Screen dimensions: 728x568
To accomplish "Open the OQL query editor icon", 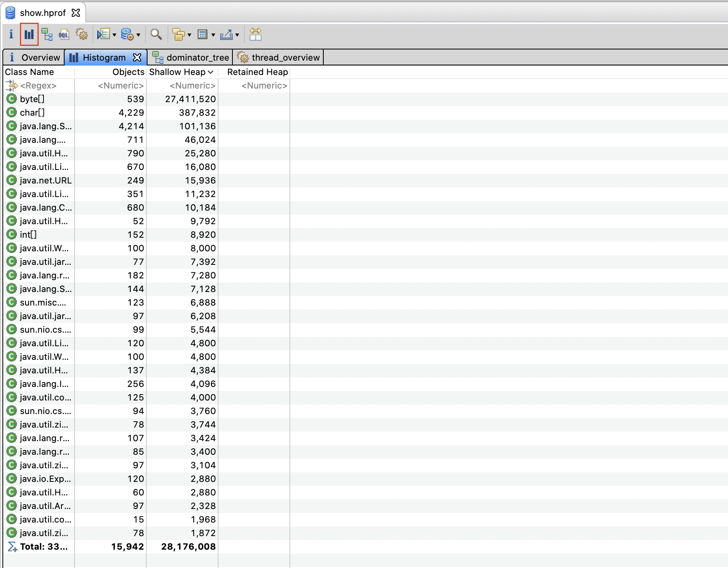I will pos(64,34).
